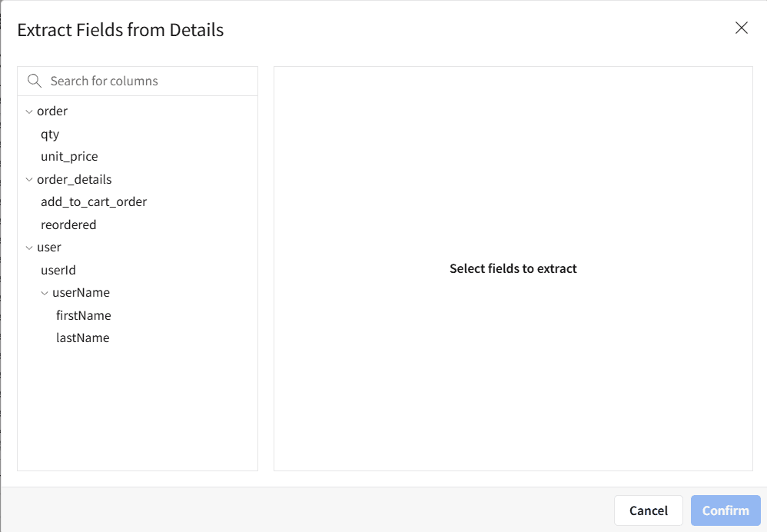This screenshot has height=532, width=767.
Task: Focus the Search for columns field
Action: click(x=146, y=81)
